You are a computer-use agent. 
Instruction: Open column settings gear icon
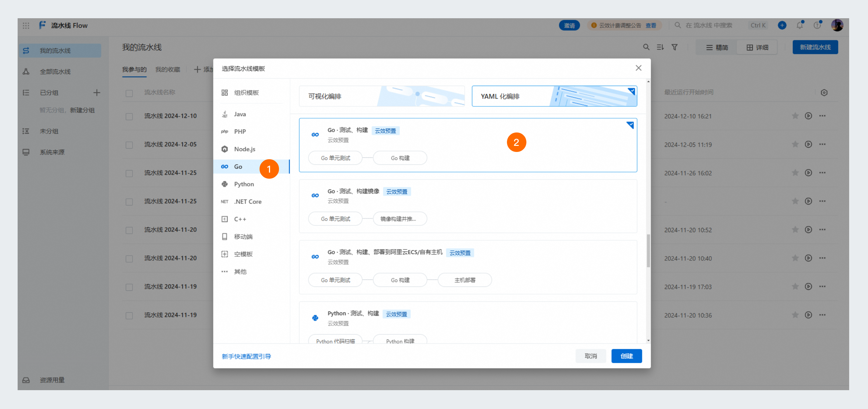(824, 93)
